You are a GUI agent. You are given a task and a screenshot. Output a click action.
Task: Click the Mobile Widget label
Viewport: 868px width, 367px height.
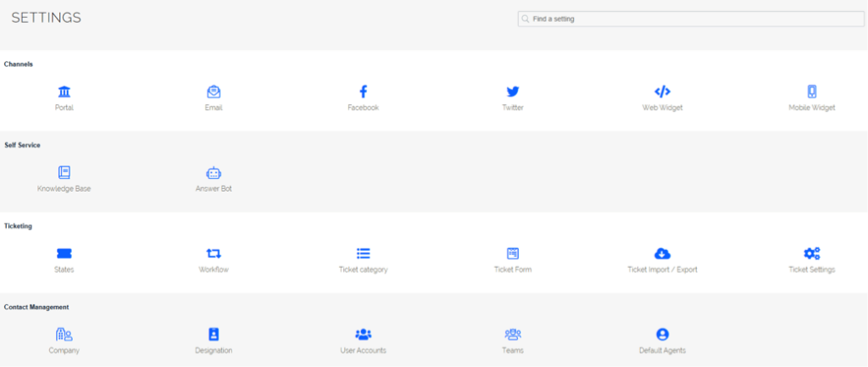click(811, 108)
